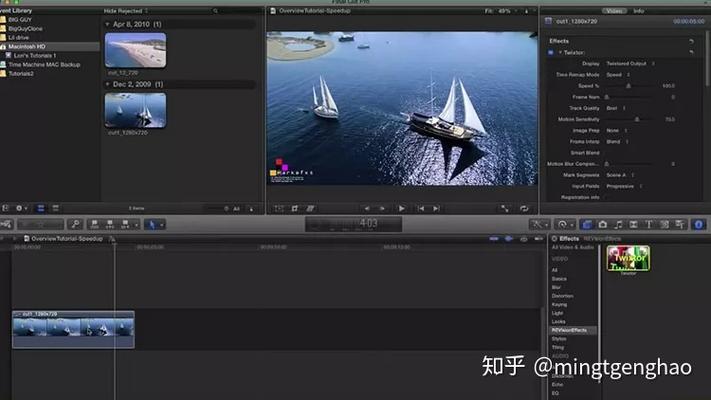
Task: Open the Track Quality dropdown
Action: 616,108
